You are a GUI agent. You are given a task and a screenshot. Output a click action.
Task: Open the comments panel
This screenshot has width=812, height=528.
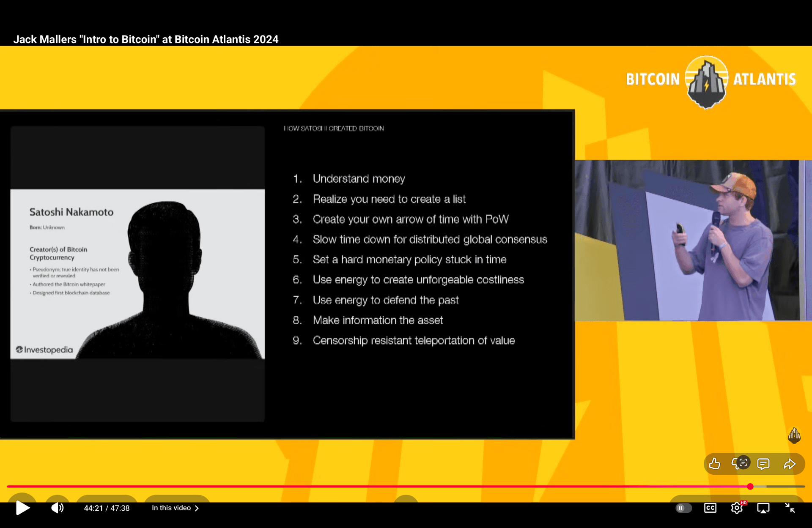(x=763, y=464)
